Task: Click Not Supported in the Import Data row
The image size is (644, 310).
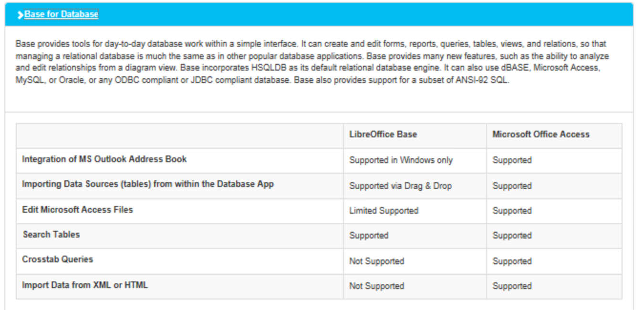Action: coord(376,286)
